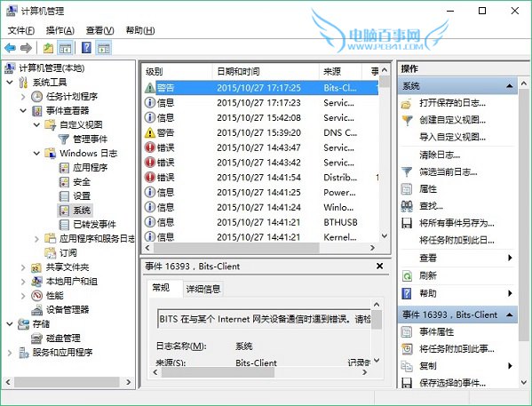Open the 帮助(H) menu
This screenshot has width=532, height=406.
tap(140, 30)
